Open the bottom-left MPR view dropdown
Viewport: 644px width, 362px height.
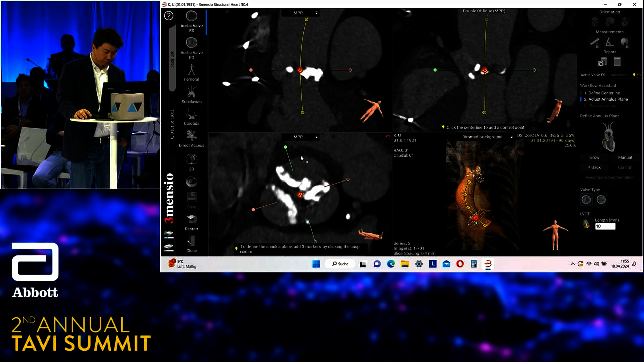click(305, 137)
